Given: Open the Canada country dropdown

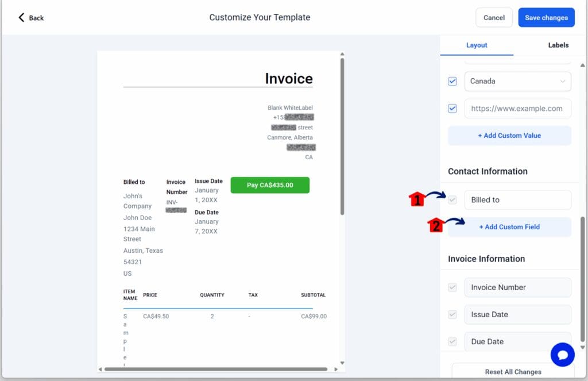Looking at the screenshot, I should tap(563, 81).
